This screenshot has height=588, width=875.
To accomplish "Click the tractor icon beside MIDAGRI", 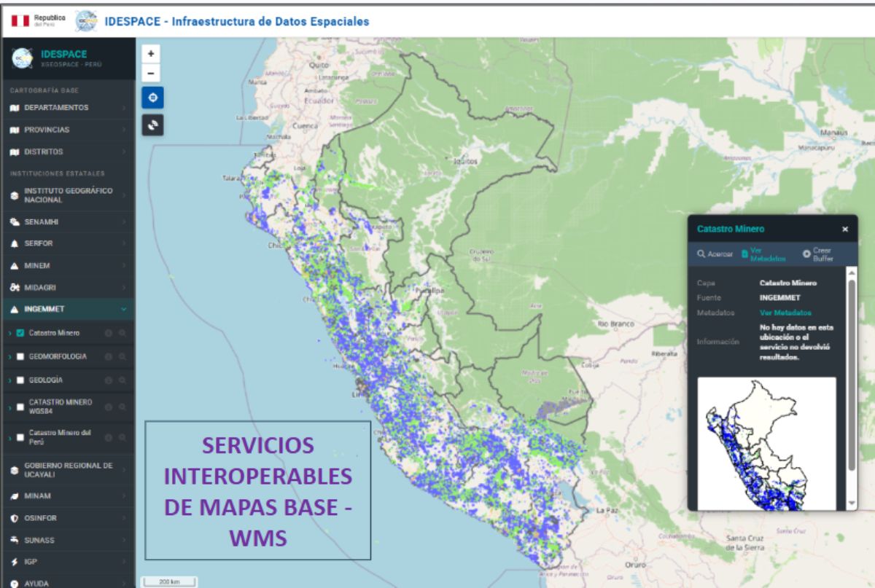I will [15, 288].
